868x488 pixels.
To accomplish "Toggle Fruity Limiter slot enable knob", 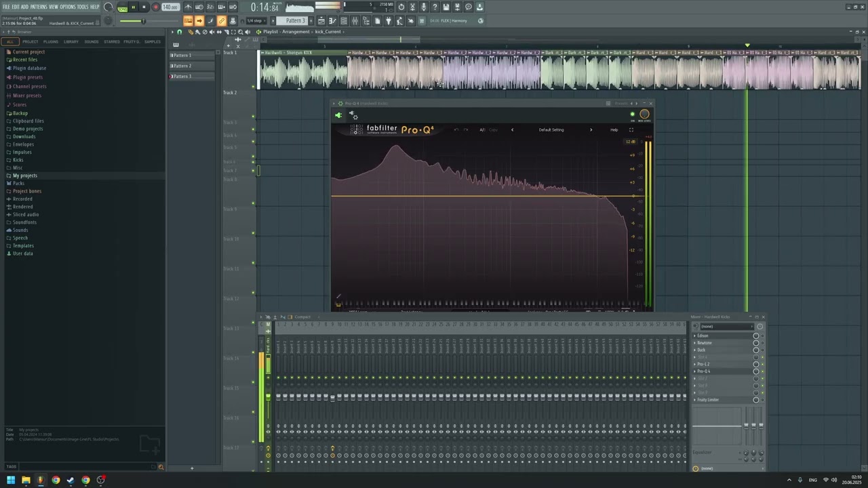I will (x=756, y=400).
